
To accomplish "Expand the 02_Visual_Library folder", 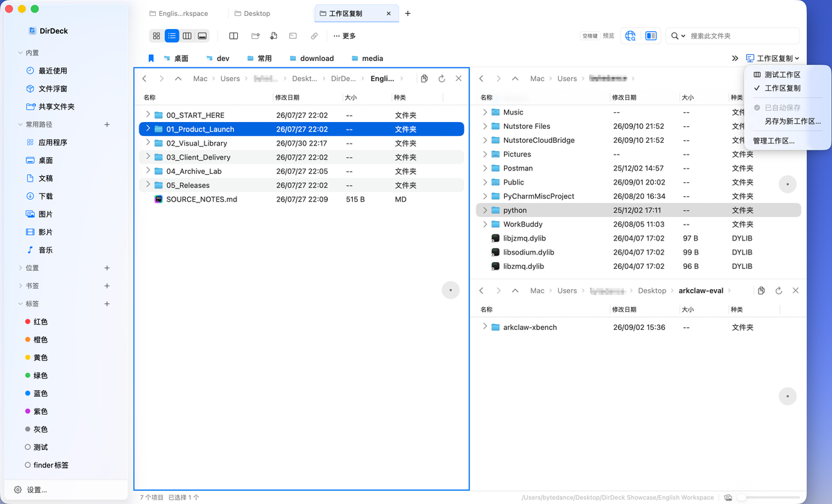I will pos(148,143).
